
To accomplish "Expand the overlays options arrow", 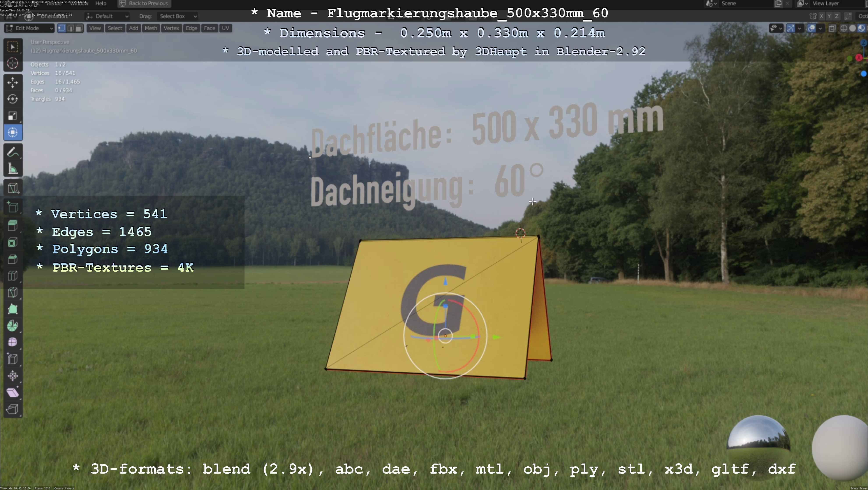I will pos(820,28).
